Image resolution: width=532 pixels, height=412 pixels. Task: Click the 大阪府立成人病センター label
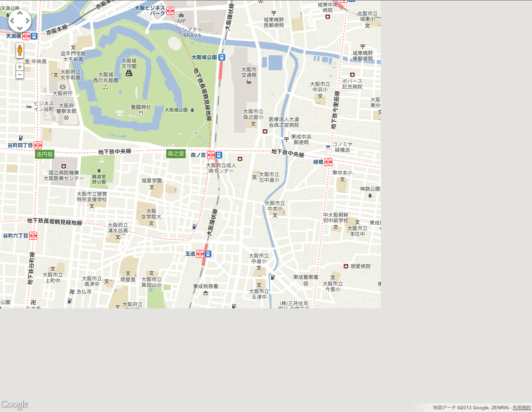click(x=221, y=168)
